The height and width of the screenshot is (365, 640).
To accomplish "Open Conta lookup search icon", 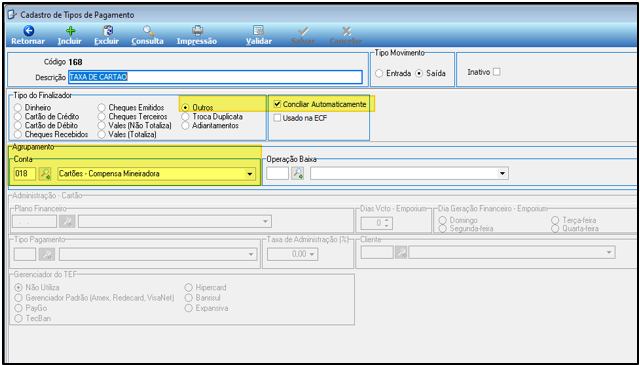I will click(44, 174).
